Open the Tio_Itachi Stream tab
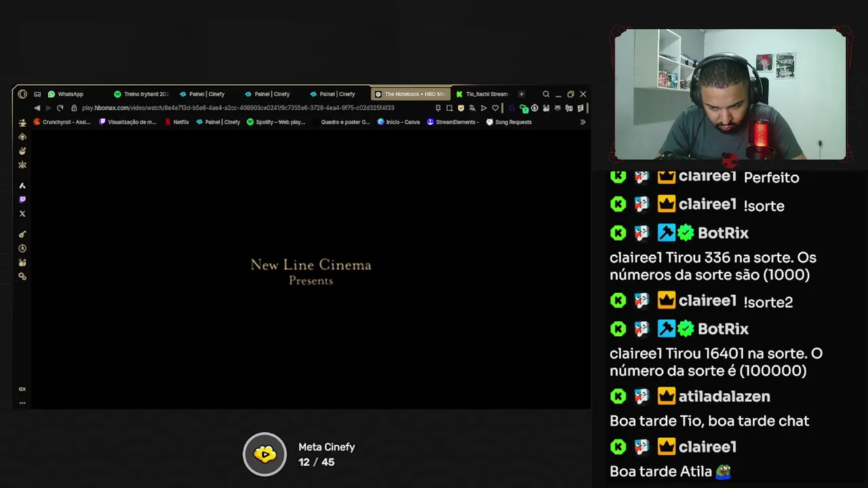 [483, 94]
